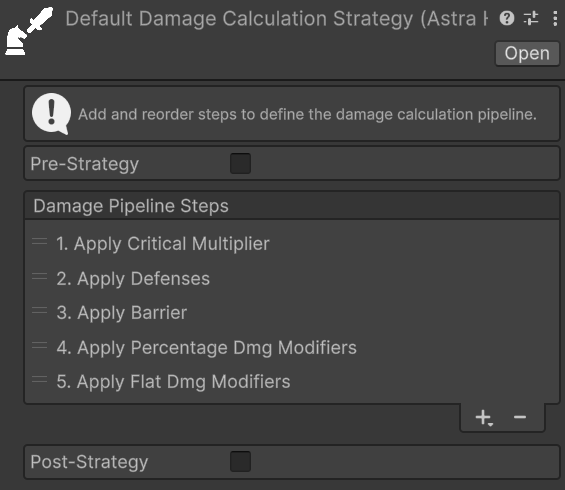Select step 3. Apply Barrier
This screenshot has width=565, height=490.
(x=292, y=312)
